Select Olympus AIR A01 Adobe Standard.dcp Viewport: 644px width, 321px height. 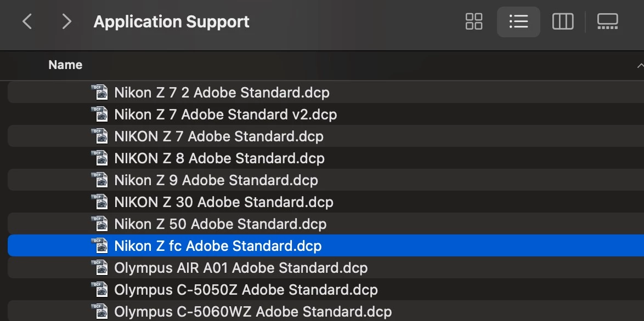[x=241, y=268]
